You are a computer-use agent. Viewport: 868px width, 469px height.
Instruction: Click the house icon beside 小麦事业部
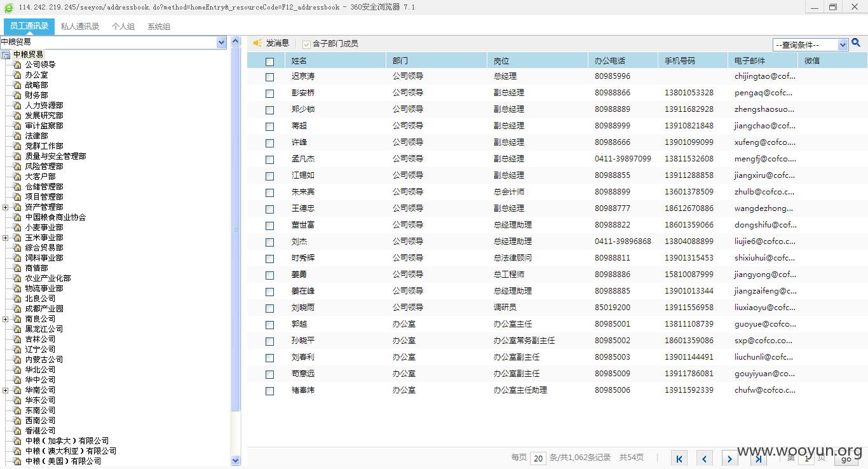coord(17,228)
